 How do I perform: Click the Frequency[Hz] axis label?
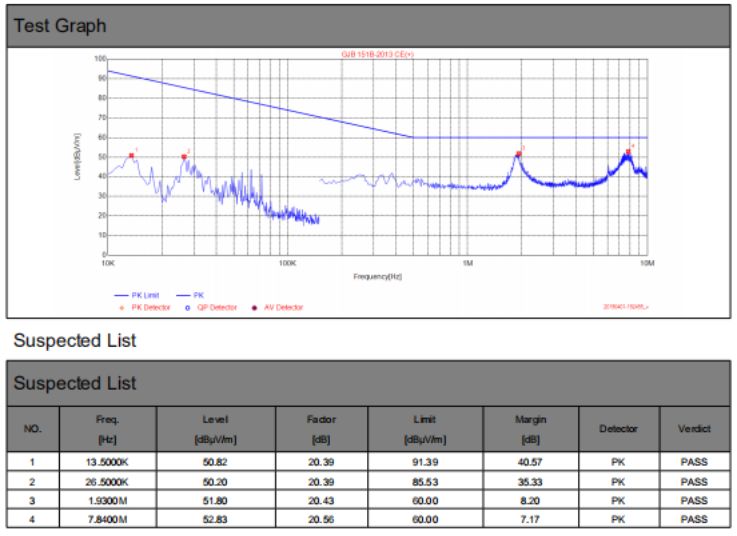(x=377, y=276)
